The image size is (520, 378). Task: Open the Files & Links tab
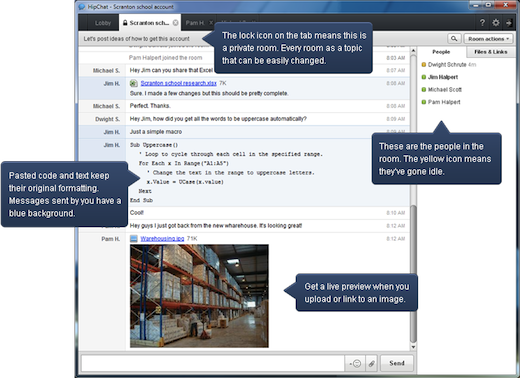[491, 52]
